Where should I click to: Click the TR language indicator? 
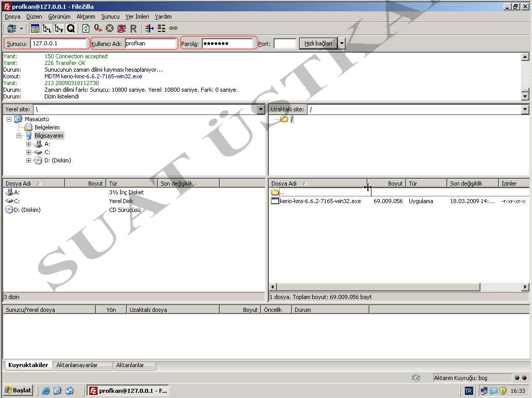pyautogui.click(x=469, y=391)
